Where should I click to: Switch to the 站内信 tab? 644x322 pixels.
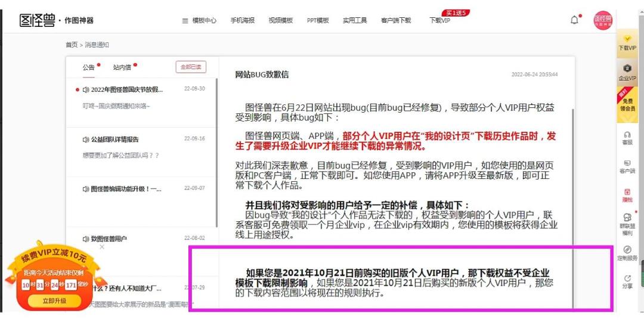pyautogui.click(x=122, y=67)
